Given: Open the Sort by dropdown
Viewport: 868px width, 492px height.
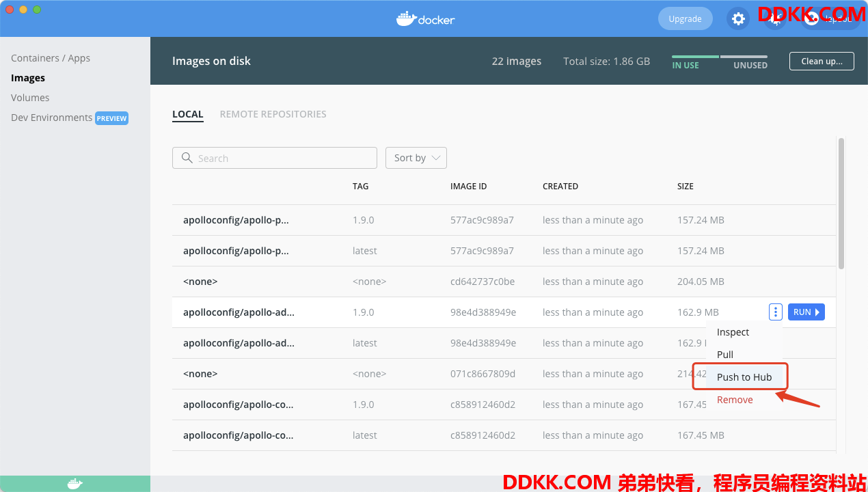Looking at the screenshot, I should [416, 158].
